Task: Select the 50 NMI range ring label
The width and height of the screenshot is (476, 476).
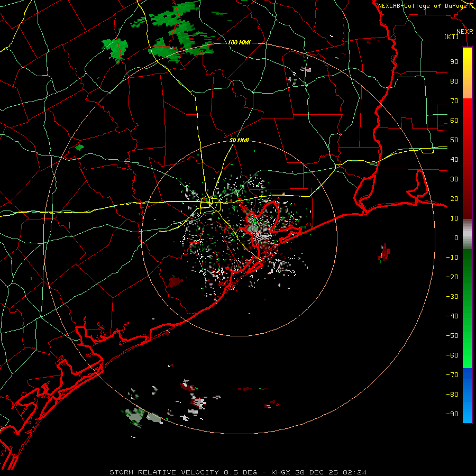Action: pos(239,140)
